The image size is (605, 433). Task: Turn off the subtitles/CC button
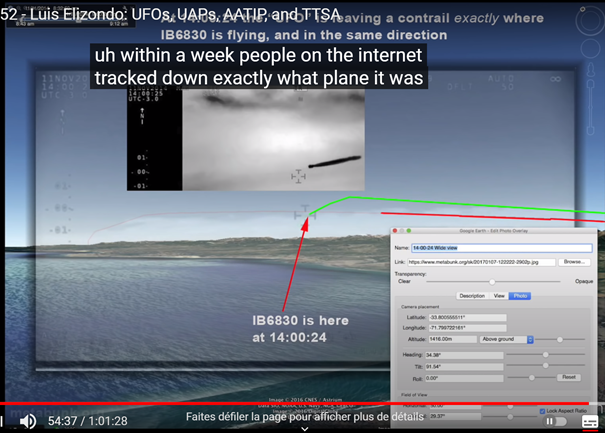coord(590,421)
